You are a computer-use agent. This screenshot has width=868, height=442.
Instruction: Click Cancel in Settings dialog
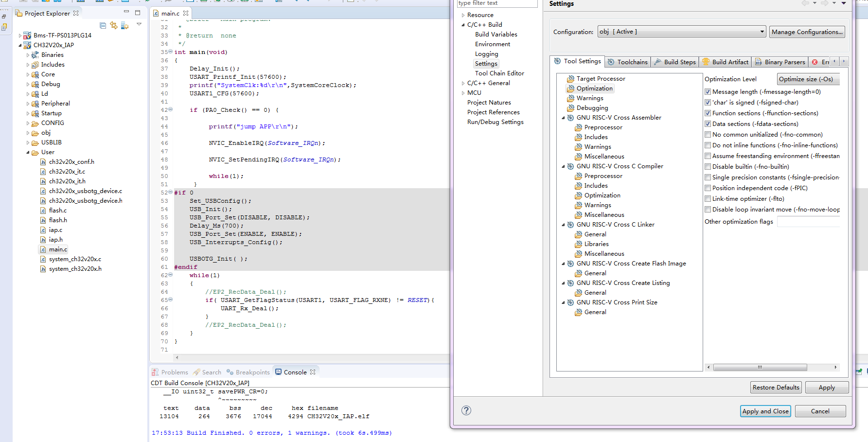point(820,411)
